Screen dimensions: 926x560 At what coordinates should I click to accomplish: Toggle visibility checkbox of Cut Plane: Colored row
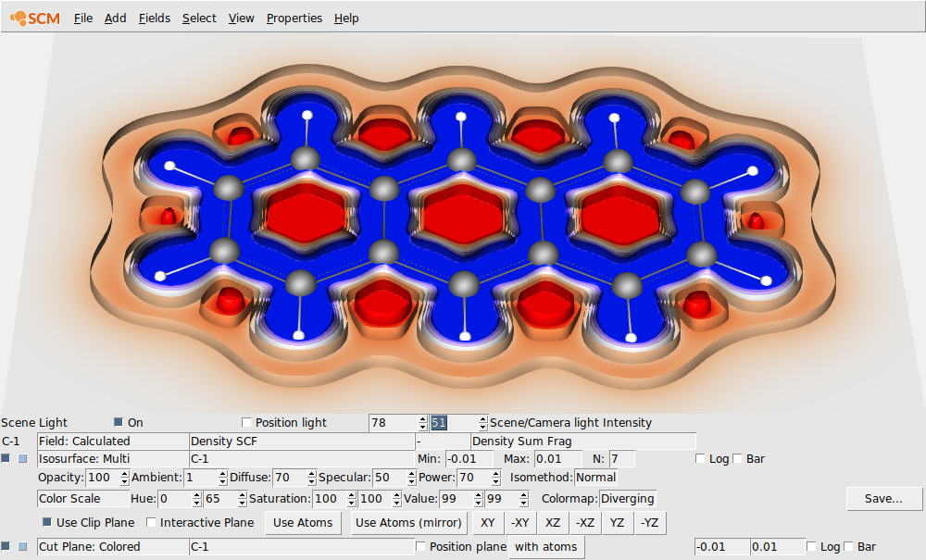click(x=6, y=546)
